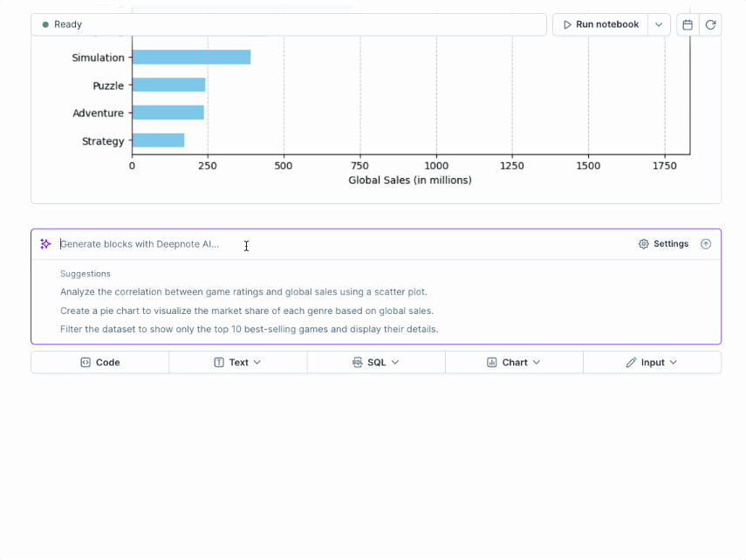The width and height of the screenshot is (746, 560).
Task: Click the '500' x-axis tick label
Action: click(284, 166)
